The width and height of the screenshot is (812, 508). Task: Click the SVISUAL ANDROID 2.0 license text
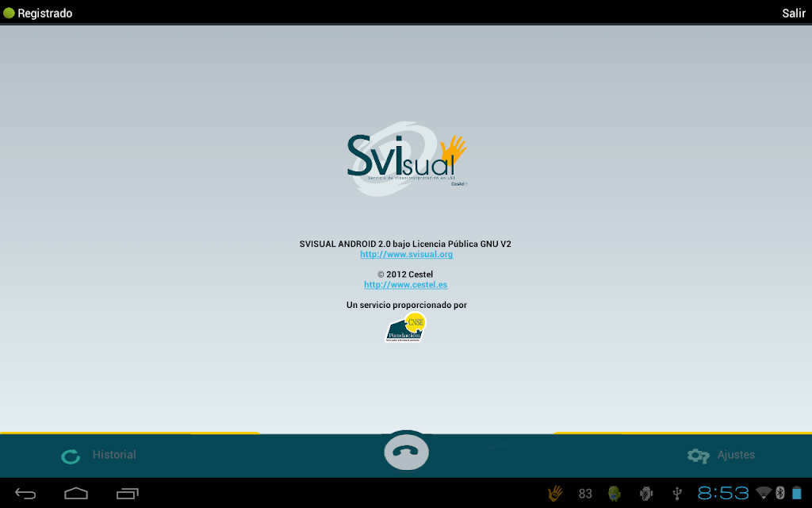point(405,244)
